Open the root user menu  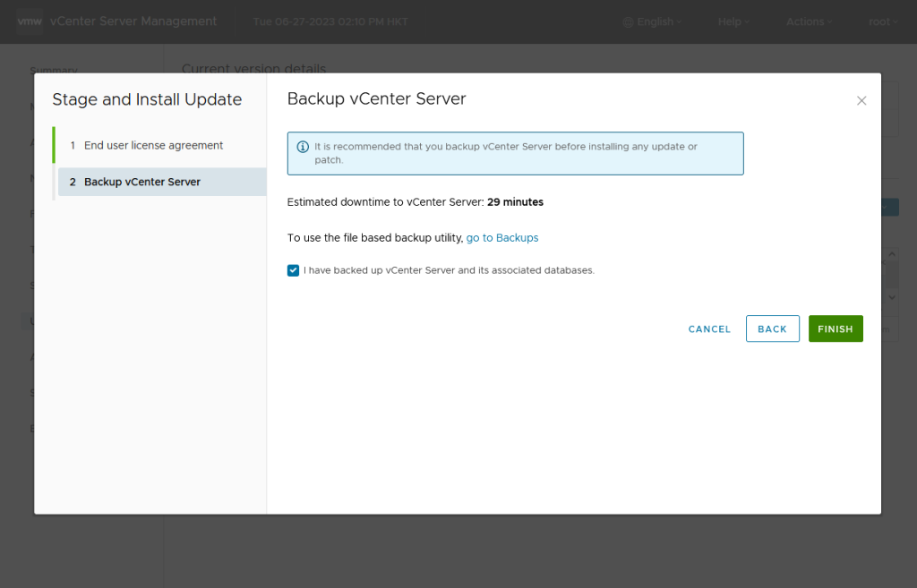pyautogui.click(x=885, y=21)
